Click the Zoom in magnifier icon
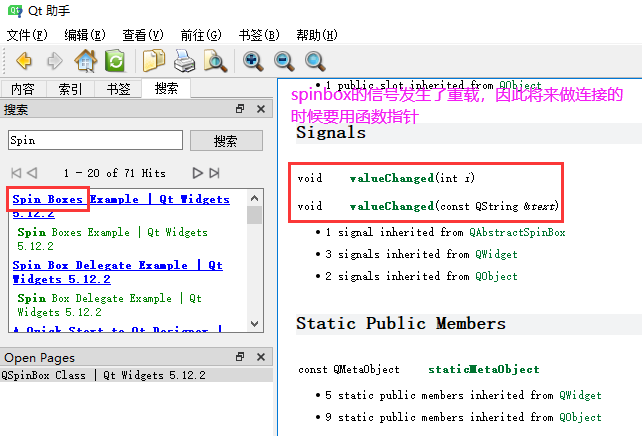Image resolution: width=642 pixels, height=436 pixels. point(253,61)
